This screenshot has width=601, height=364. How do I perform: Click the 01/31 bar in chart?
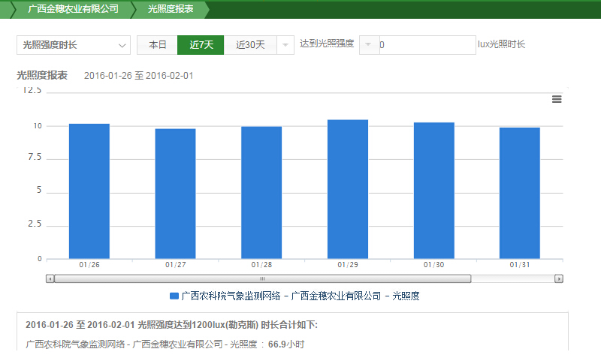520,193
